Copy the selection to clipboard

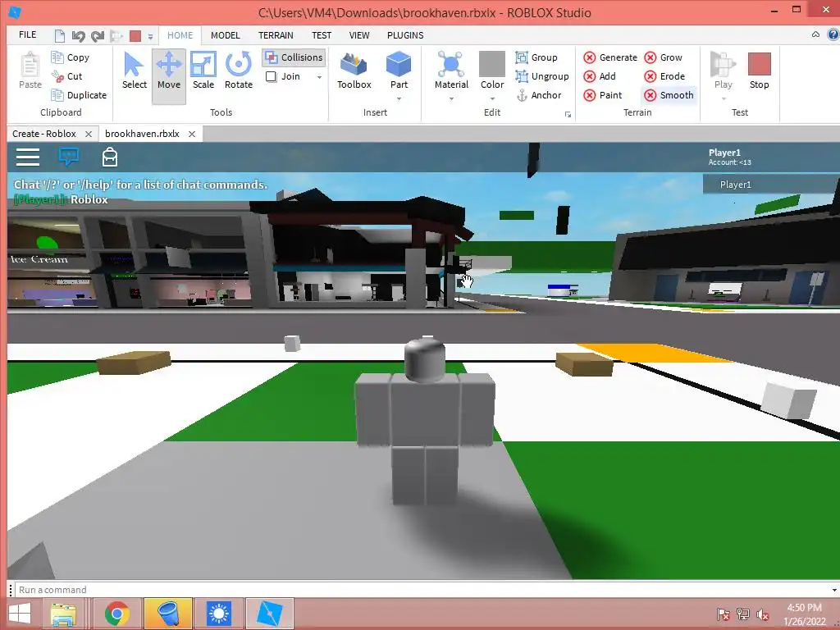(71, 57)
